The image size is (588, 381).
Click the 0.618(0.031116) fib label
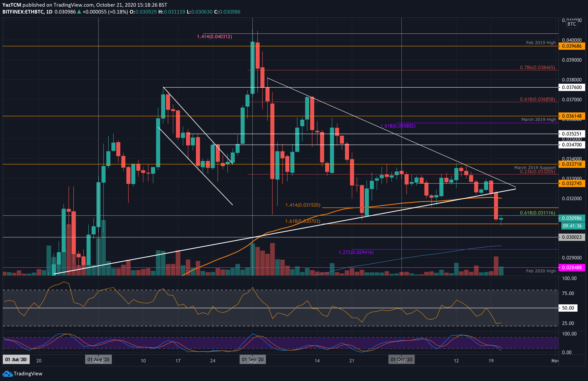537,213
